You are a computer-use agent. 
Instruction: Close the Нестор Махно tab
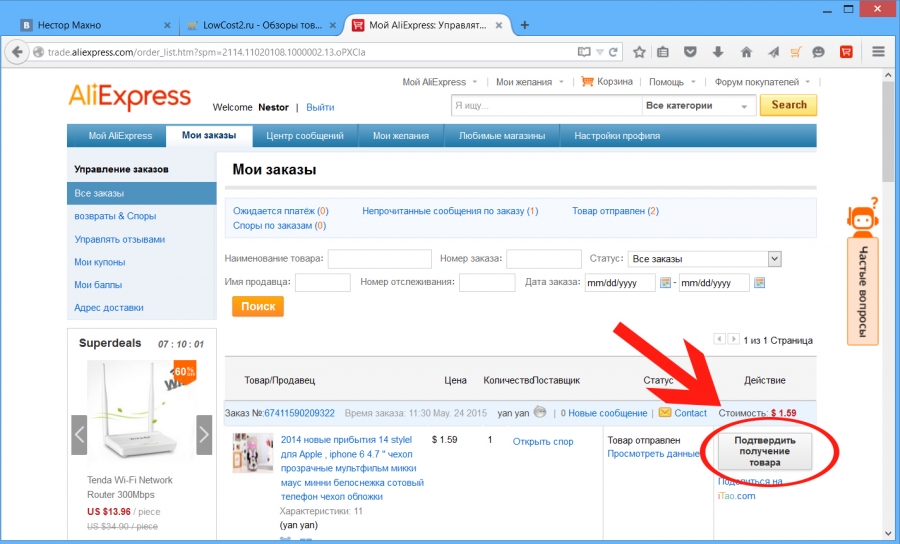(x=167, y=25)
